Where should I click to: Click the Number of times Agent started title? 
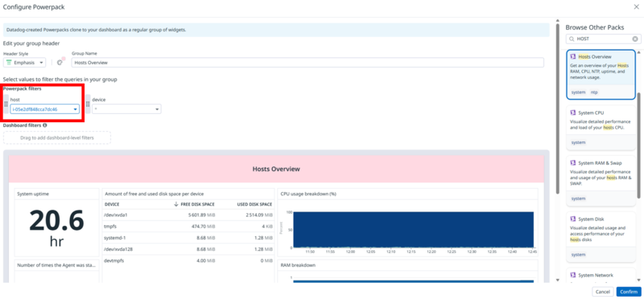(56, 265)
